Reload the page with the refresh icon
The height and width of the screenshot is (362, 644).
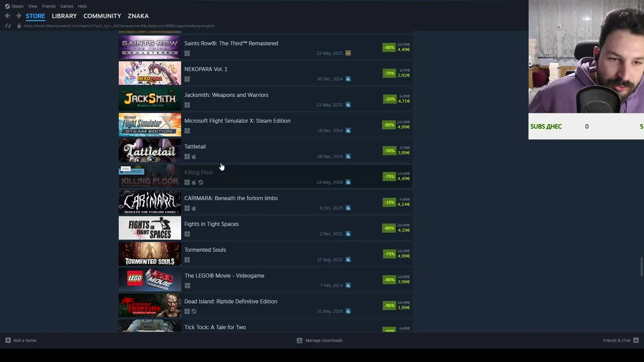[8, 26]
